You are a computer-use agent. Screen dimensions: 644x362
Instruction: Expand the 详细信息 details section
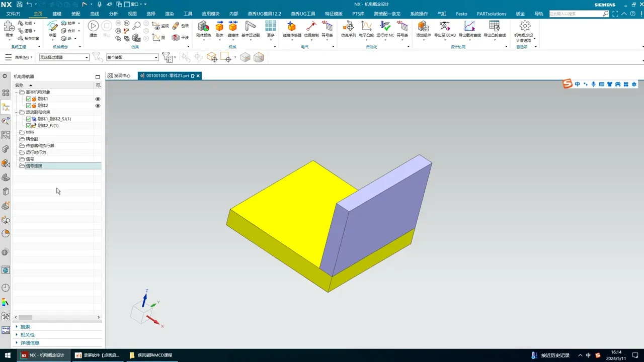tap(30, 343)
